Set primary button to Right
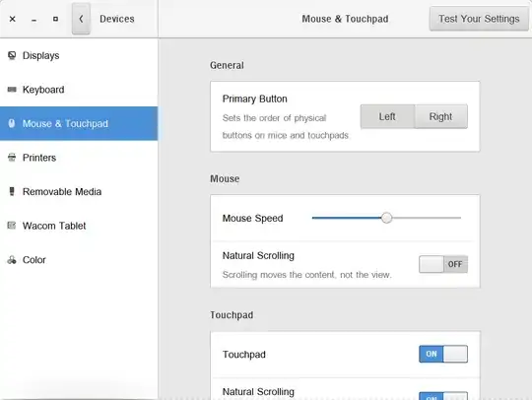This screenshot has width=532, height=400. 440,116
